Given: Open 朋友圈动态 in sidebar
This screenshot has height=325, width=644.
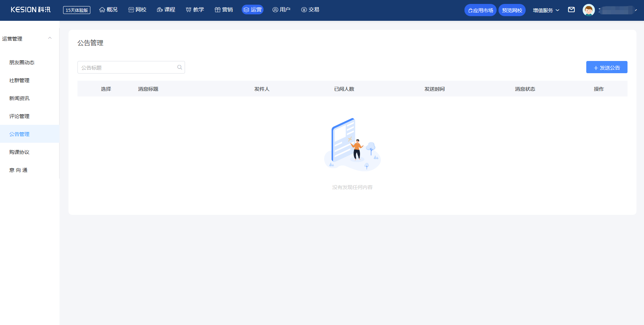Looking at the screenshot, I should tap(22, 62).
